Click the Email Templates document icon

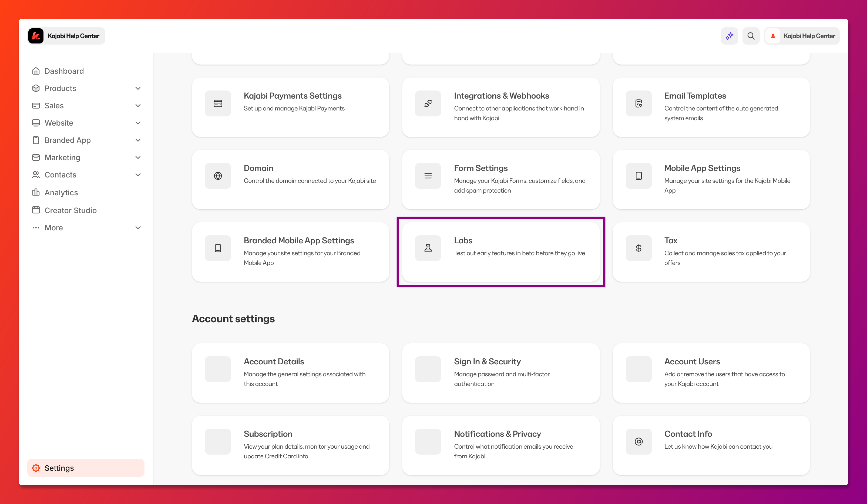tap(639, 103)
